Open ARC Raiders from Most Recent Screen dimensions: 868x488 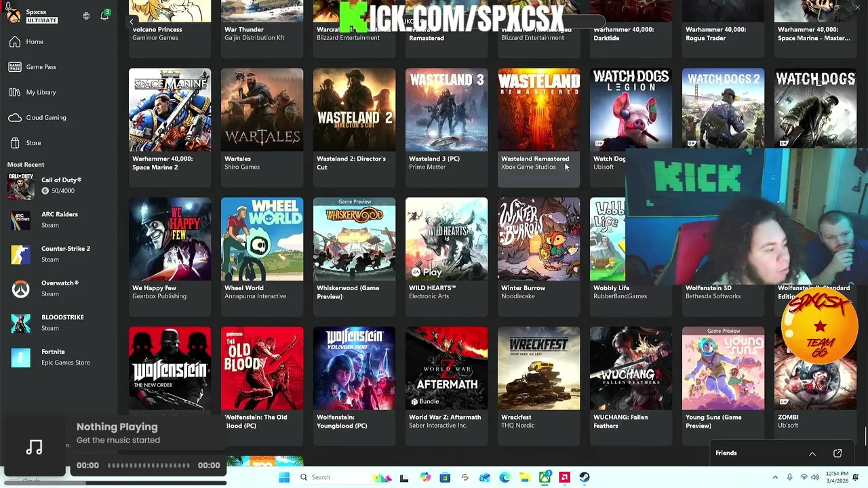click(x=58, y=220)
